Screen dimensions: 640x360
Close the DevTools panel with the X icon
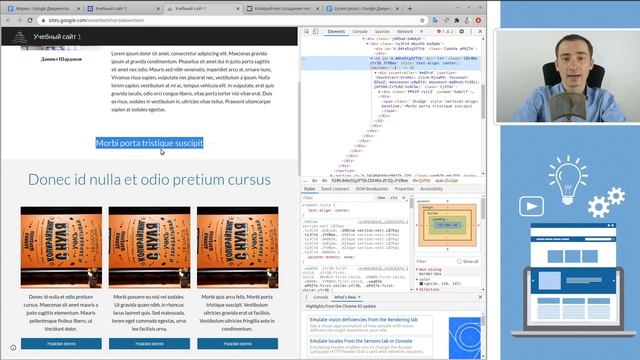coord(480,31)
